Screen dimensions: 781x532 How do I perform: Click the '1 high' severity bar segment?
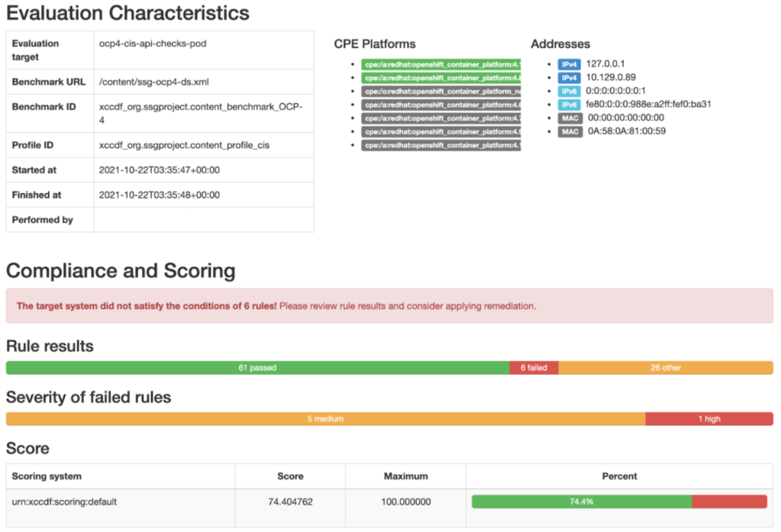coord(708,419)
